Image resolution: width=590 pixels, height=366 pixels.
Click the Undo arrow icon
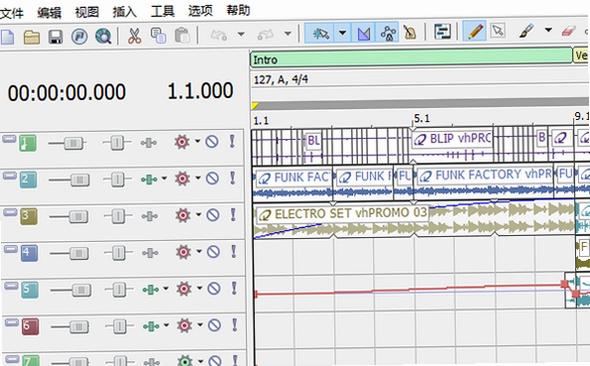[x=219, y=35]
